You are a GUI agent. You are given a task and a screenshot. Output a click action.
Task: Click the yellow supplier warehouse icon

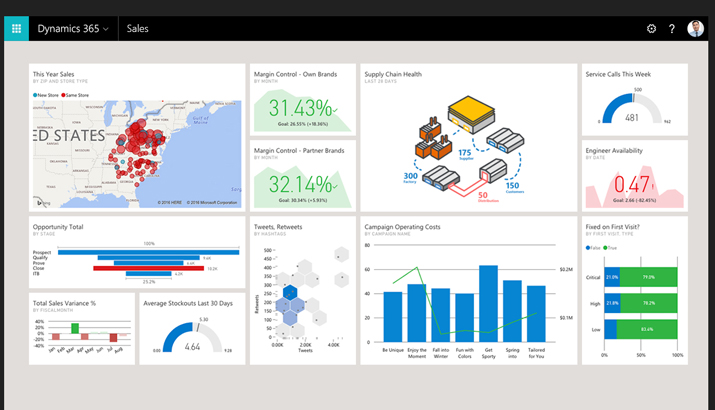click(x=471, y=114)
